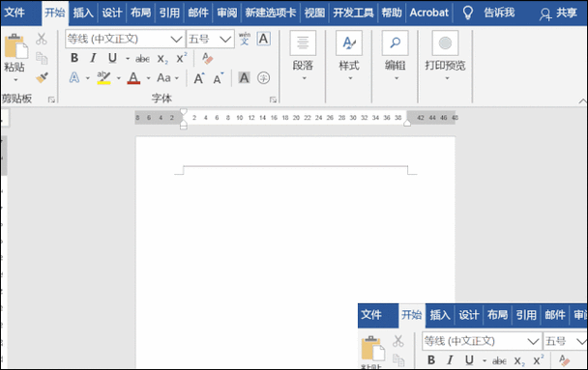Open font name box in inset window

point(482,341)
